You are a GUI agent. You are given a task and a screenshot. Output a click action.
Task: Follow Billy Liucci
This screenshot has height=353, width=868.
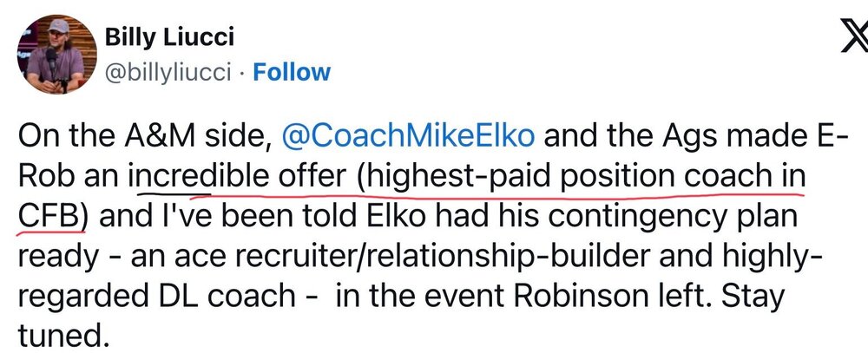pyautogui.click(x=291, y=72)
